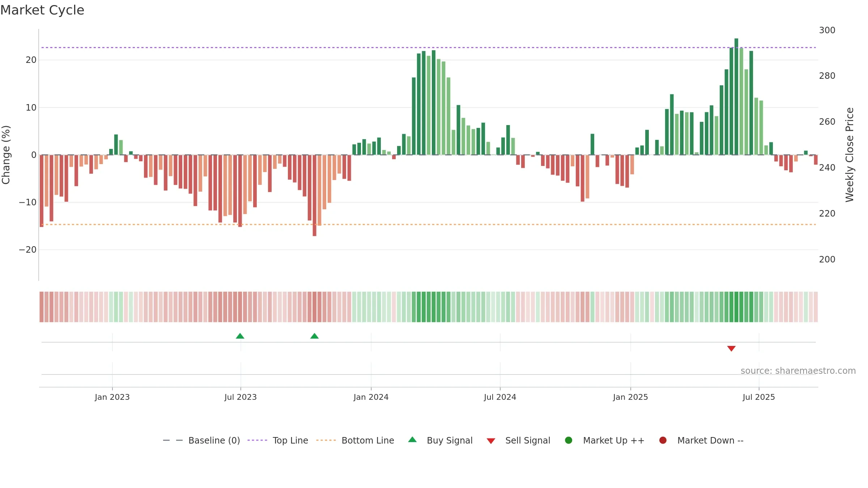This screenshot has height=488, width=868.
Task: Click the Jul 2024 axis label
Action: 500,397
